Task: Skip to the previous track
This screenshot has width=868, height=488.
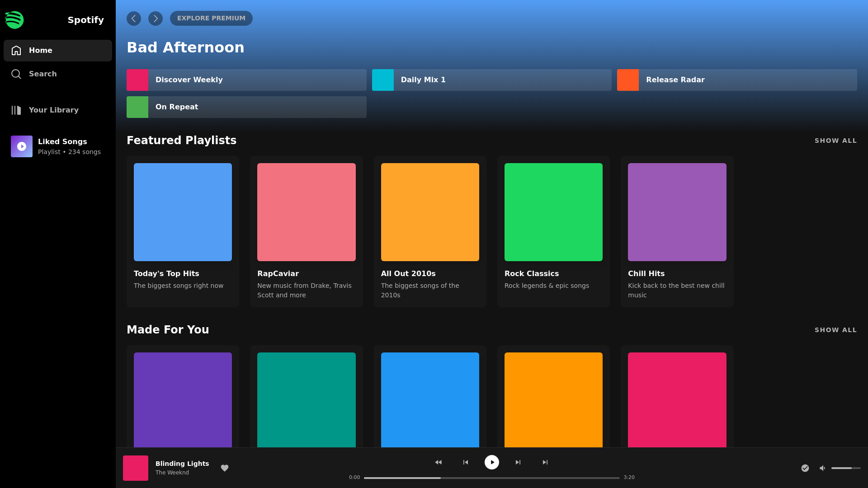Action: (x=466, y=462)
